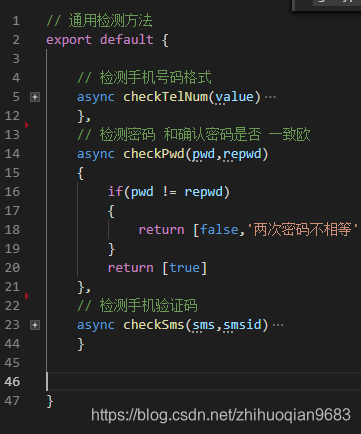The image size is (361, 434).
Task: Click comment '// 检测密码 和确认密码是否 一致欧'
Action: click(x=194, y=135)
